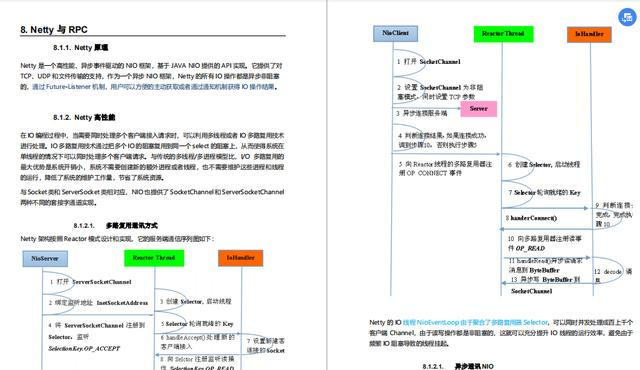Click step "6 handleAccept() 处理新的客户端接入"
The image size is (640, 370).
198,342
